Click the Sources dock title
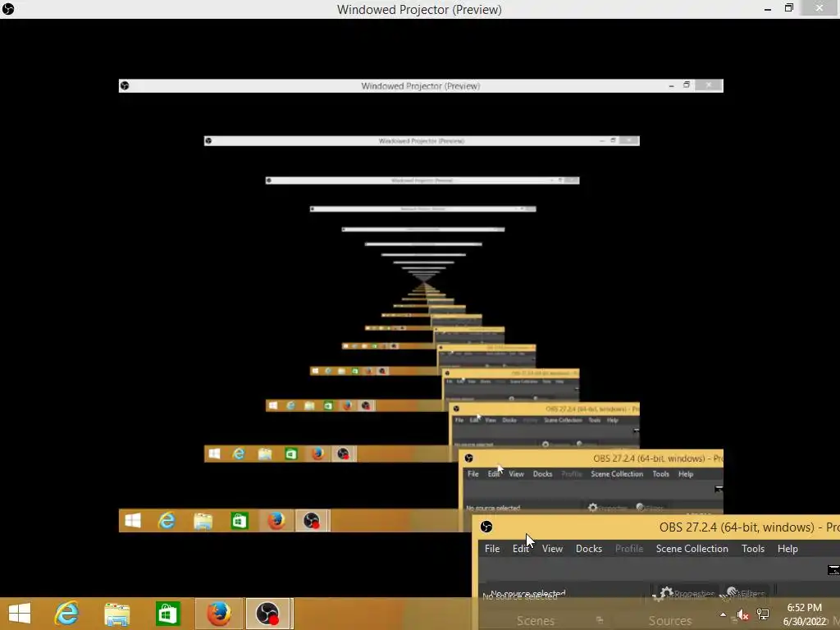 pyautogui.click(x=669, y=620)
